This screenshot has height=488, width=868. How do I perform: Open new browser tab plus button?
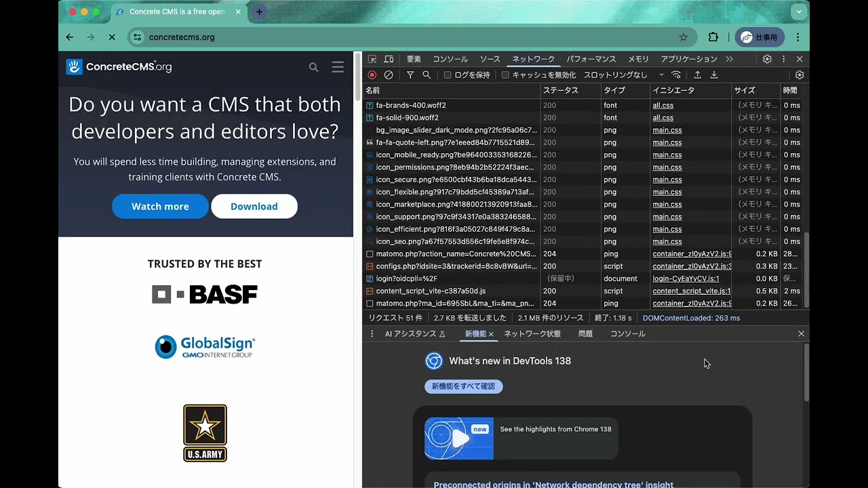tap(259, 12)
